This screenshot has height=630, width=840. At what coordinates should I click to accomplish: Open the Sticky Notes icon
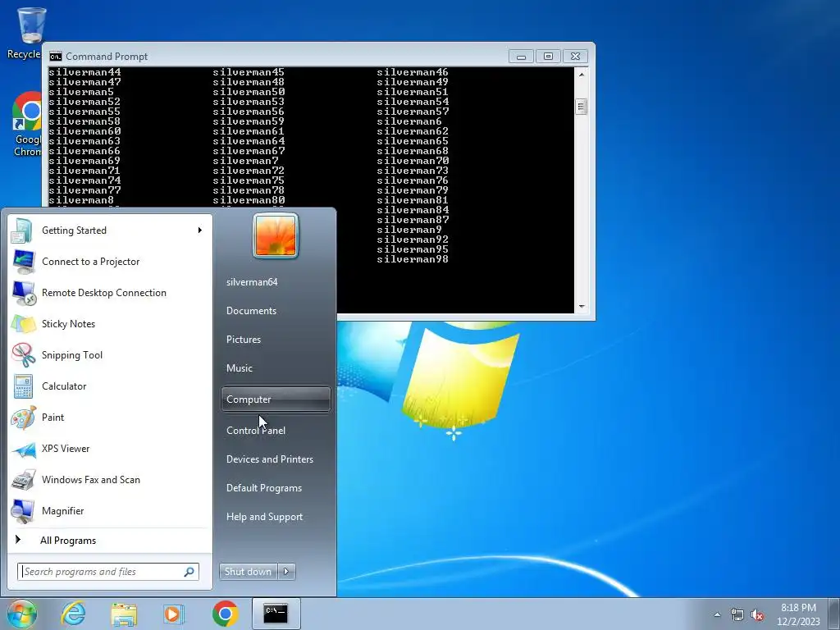pos(23,324)
